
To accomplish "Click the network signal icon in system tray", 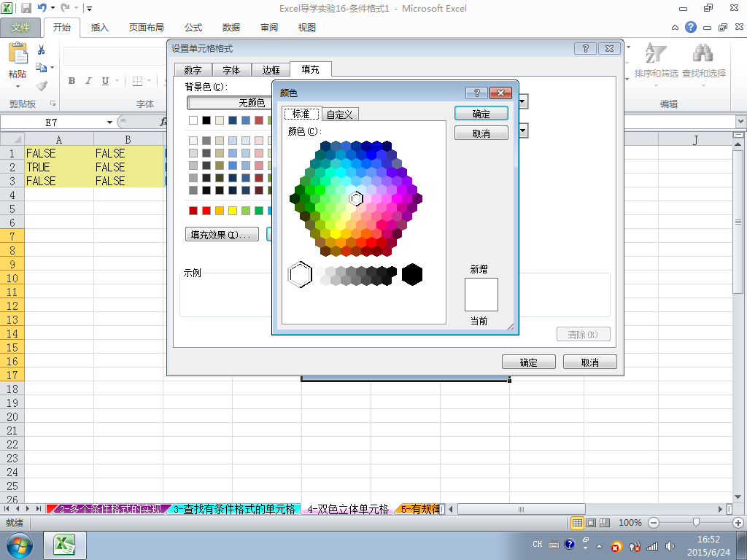I will click(x=652, y=546).
